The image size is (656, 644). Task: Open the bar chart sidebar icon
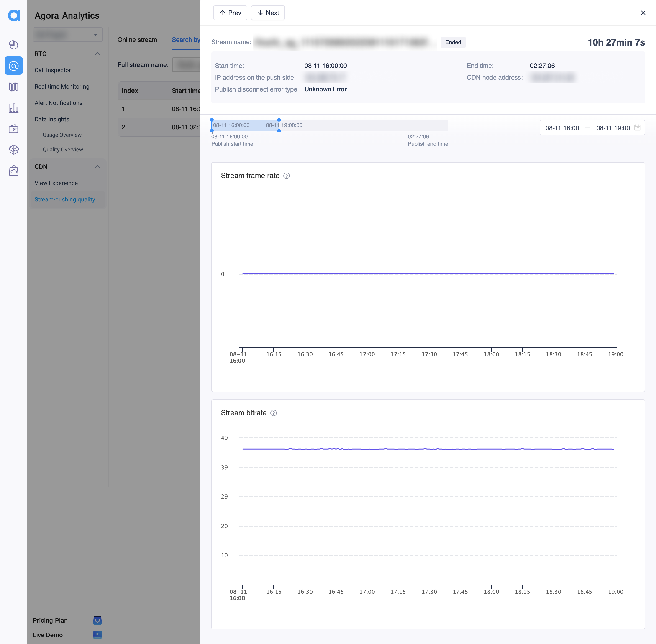click(13, 108)
